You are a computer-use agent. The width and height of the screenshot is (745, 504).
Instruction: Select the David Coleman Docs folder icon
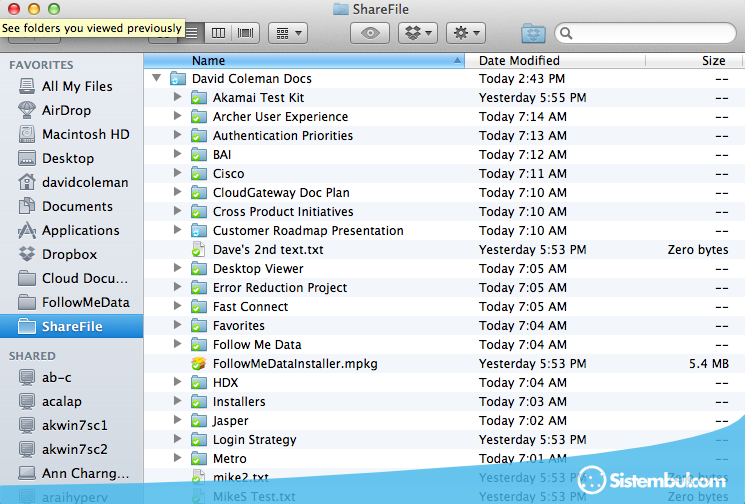pos(178,78)
